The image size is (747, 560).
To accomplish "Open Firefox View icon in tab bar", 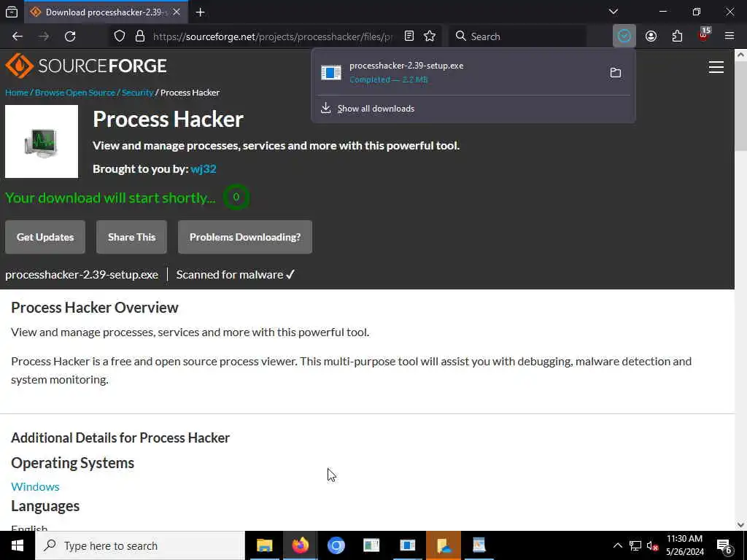I will pos(12,12).
